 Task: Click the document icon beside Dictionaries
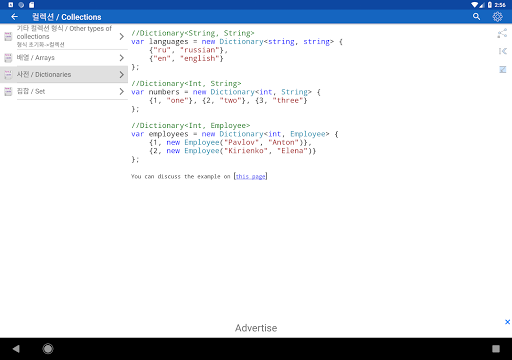8,75
